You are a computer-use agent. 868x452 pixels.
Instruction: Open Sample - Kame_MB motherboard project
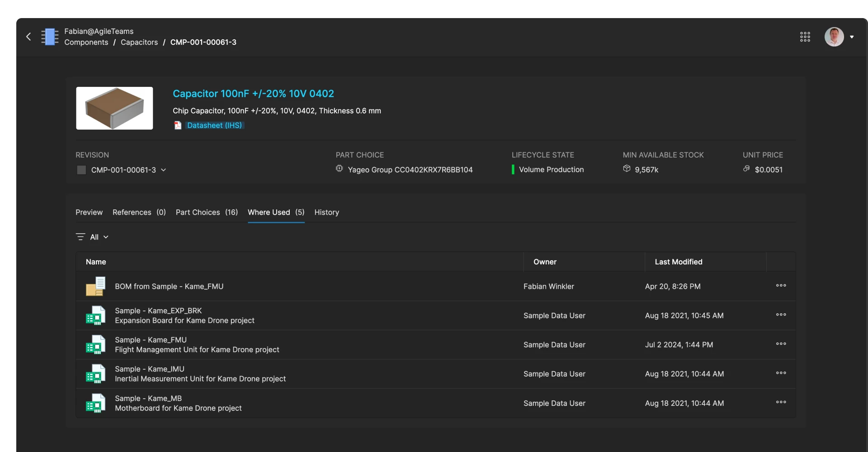(x=178, y=403)
